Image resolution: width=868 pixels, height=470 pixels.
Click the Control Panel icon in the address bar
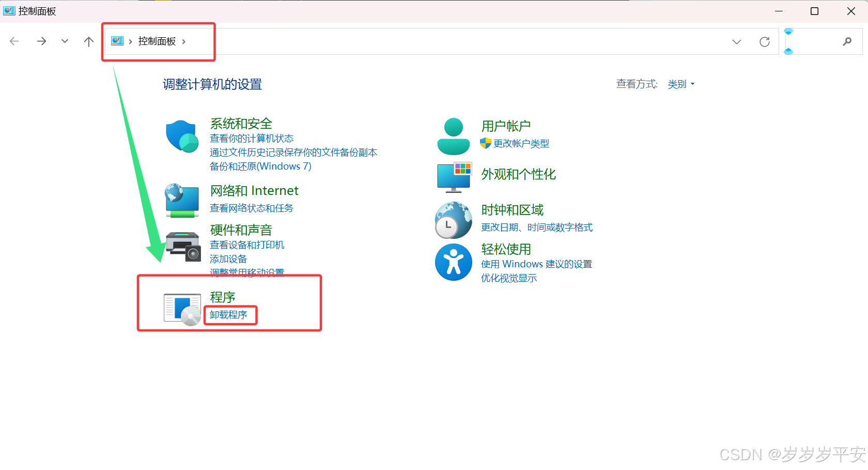click(117, 41)
